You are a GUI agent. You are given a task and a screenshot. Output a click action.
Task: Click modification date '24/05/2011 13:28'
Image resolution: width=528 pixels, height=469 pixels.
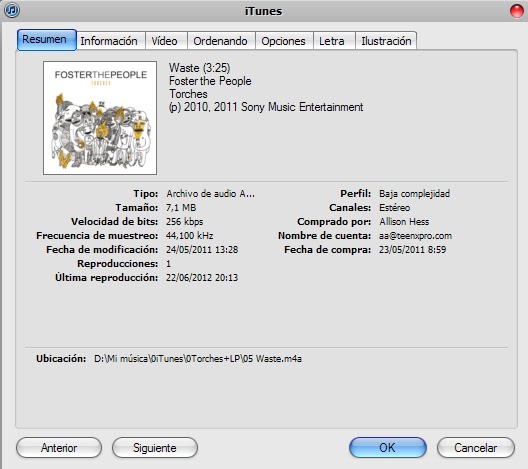point(202,249)
